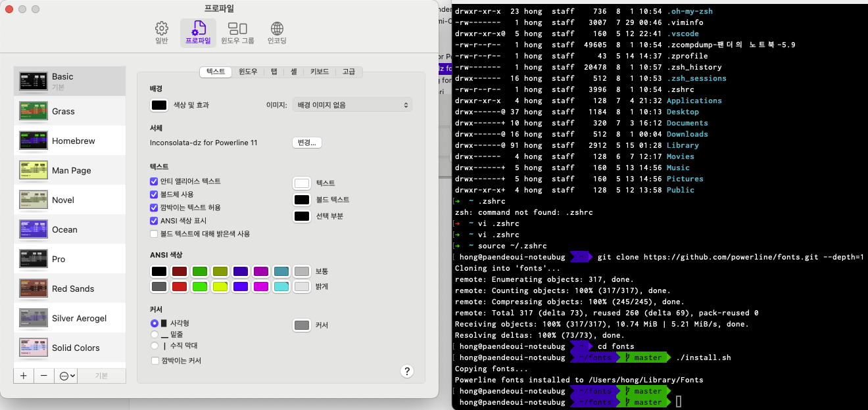Viewport: 868px width, 410px height.
Task: Click Downloads entry in terminal listing
Action: 687,134
